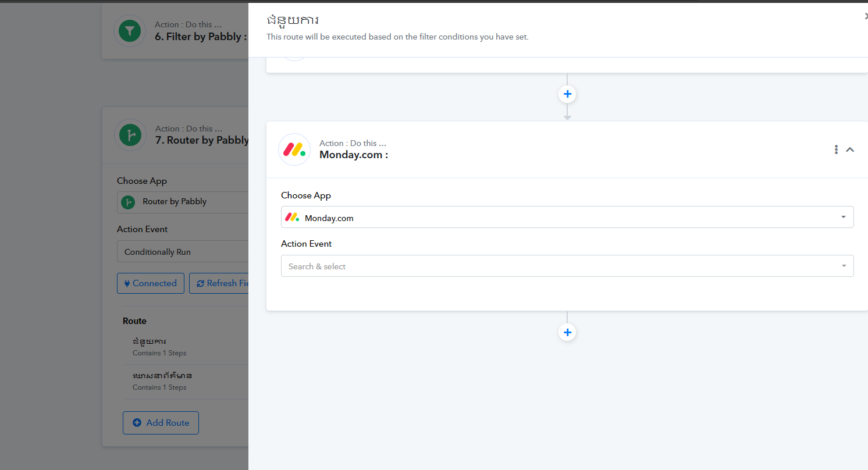Add a step below the Monday.com action
Viewport: 868px width, 470px height.
(567, 333)
